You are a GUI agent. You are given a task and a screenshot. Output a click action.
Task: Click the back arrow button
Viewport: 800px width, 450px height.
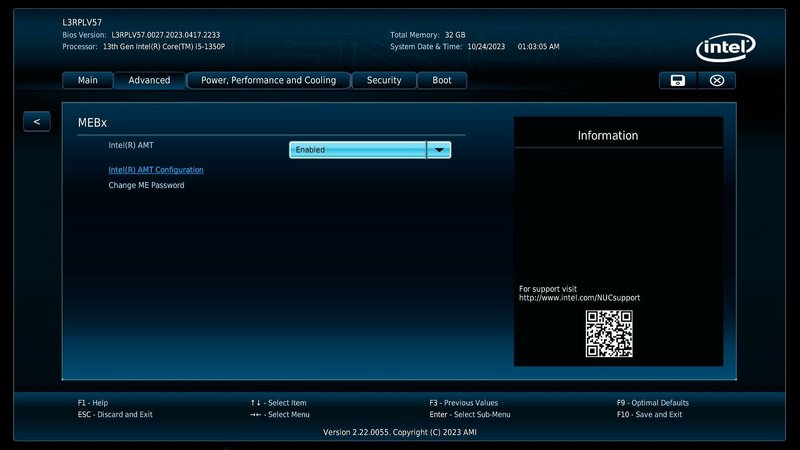[x=37, y=121]
